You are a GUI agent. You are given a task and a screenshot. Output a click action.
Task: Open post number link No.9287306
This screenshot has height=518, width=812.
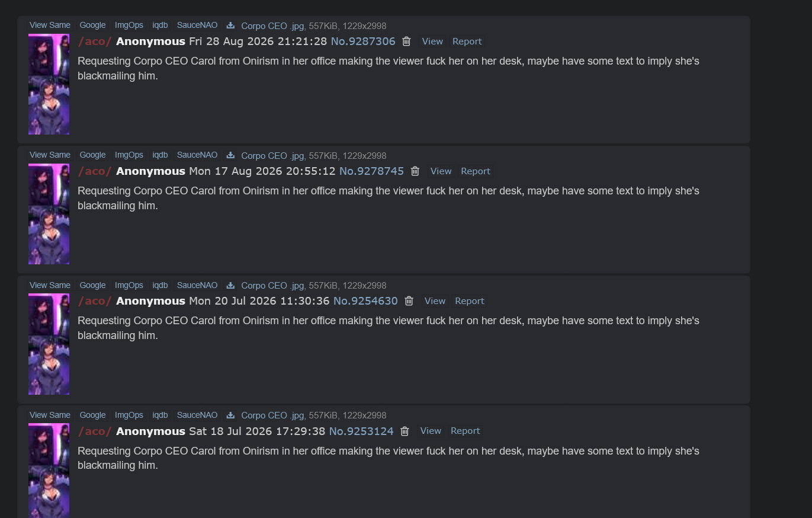coord(363,41)
